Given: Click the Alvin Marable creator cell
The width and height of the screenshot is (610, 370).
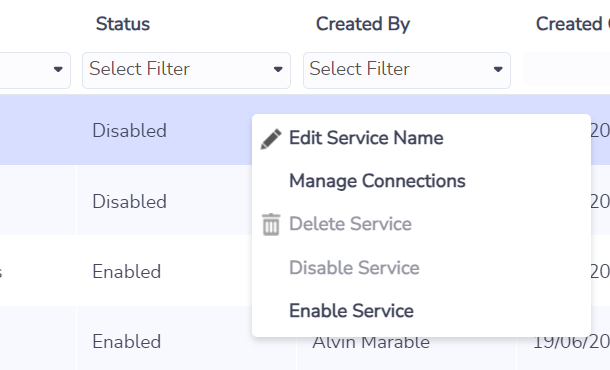Looking at the screenshot, I should coord(371,343).
